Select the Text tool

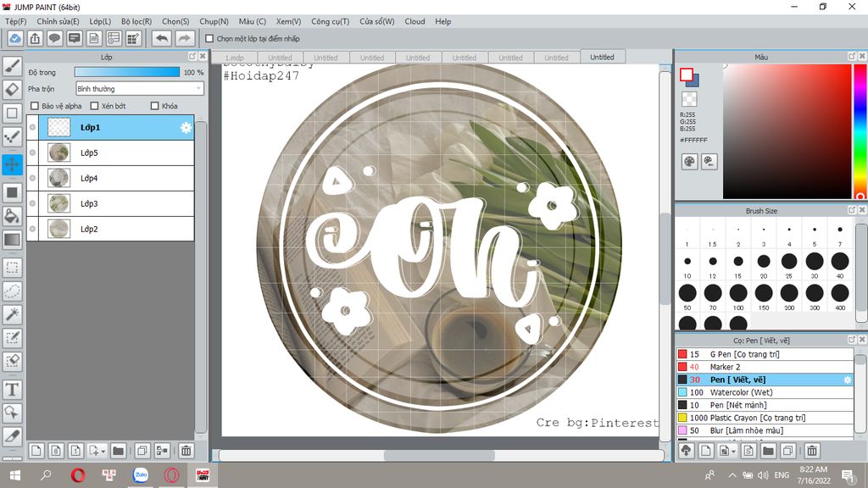[x=12, y=390]
